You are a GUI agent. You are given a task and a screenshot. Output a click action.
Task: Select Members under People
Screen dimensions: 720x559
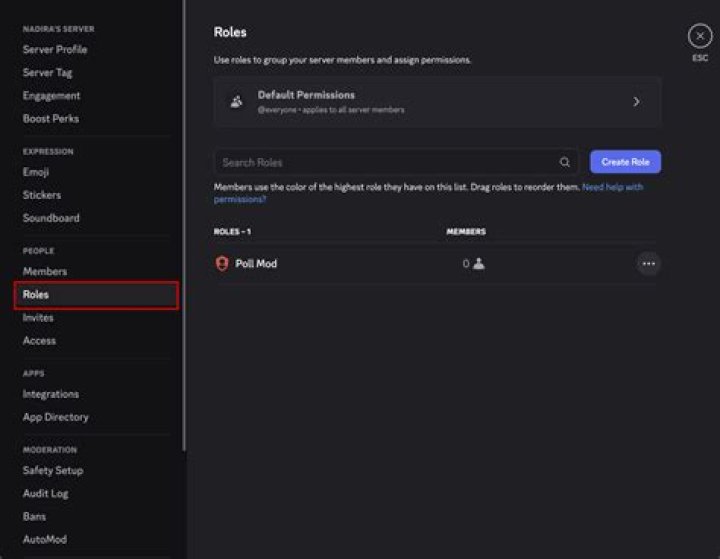click(45, 271)
